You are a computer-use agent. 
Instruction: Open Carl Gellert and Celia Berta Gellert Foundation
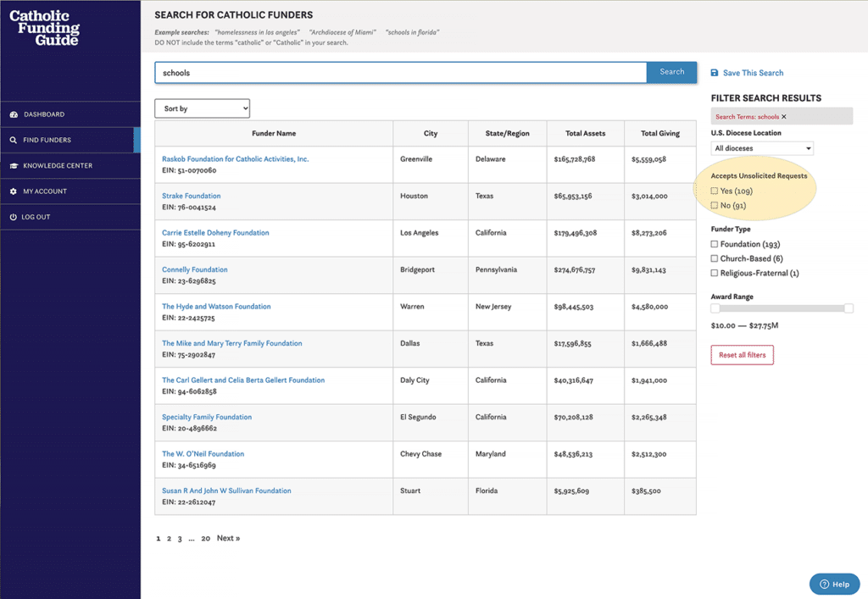(243, 380)
